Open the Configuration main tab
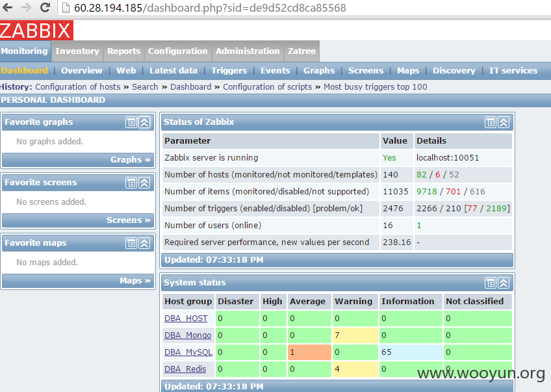The width and height of the screenshot is (551, 392). pos(178,51)
